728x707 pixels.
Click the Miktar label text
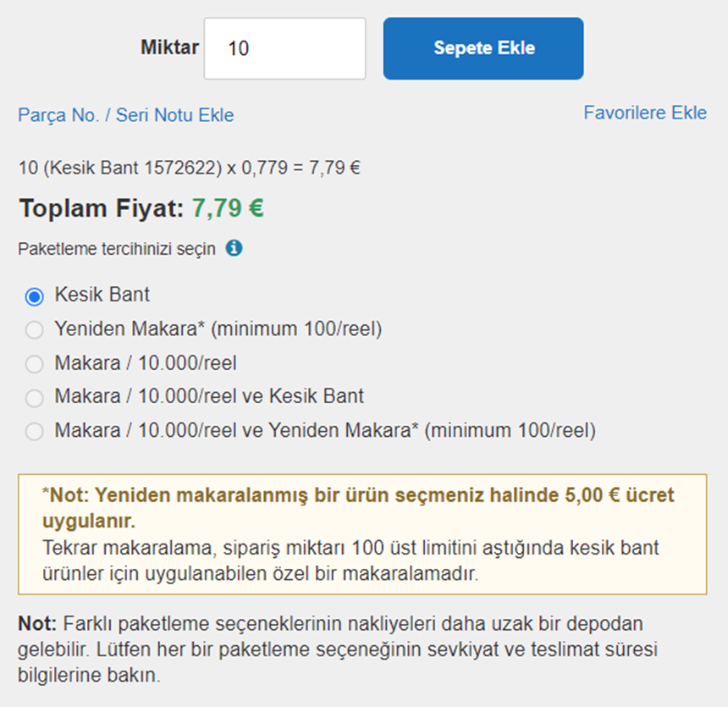tap(169, 47)
